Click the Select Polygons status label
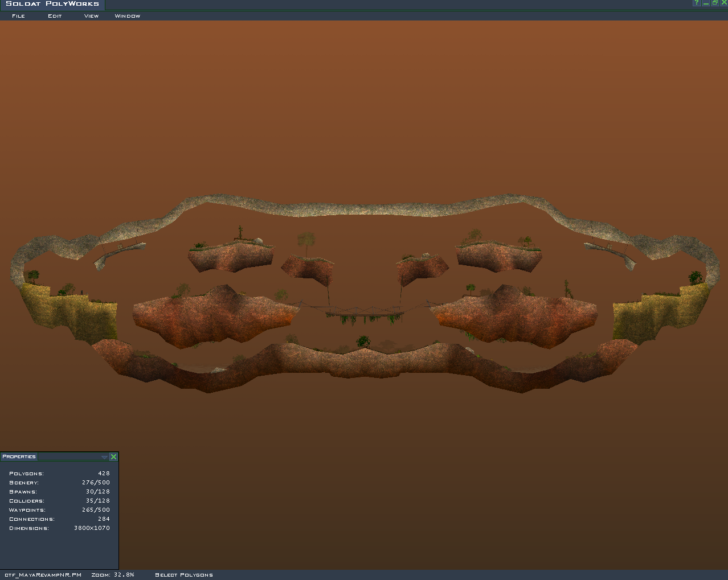Image resolution: width=728 pixels, height=580 pixels. point(184,575)
